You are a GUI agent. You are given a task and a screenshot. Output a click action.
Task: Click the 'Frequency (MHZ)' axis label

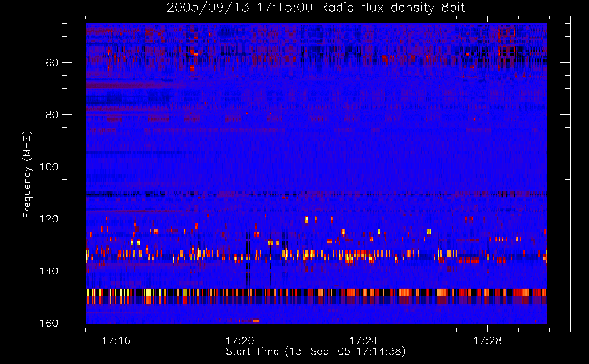tap(27, 175)
